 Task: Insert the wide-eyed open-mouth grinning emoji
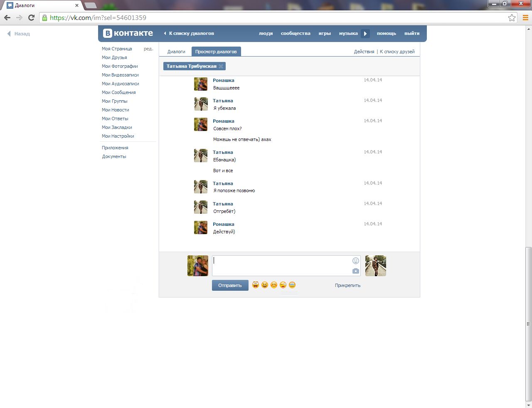[x=256, y=285]
